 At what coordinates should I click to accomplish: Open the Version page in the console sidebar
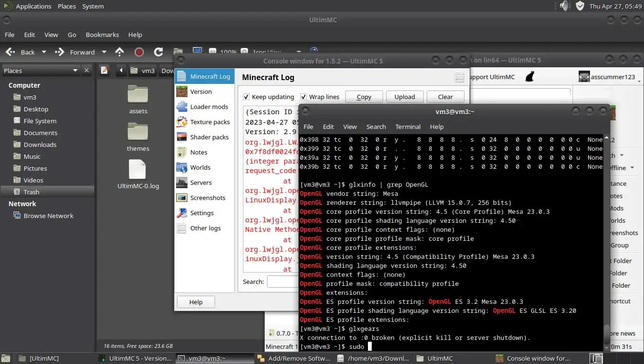[x=205, y=91]
